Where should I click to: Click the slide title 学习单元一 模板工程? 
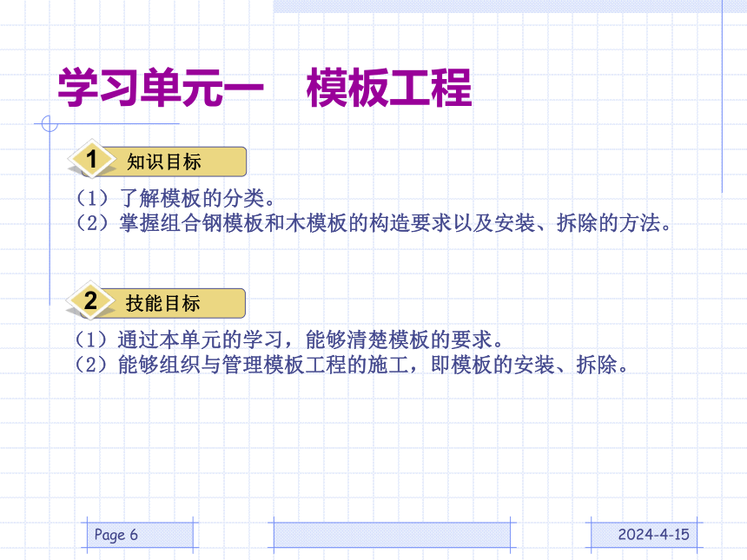pyautogui.click(x=265, y=88)
